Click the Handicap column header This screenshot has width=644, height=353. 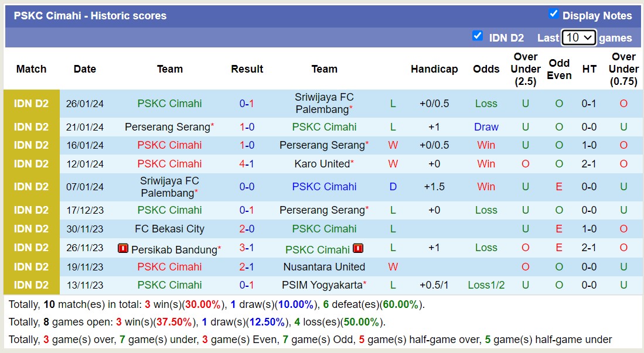[x=434, y=68]
